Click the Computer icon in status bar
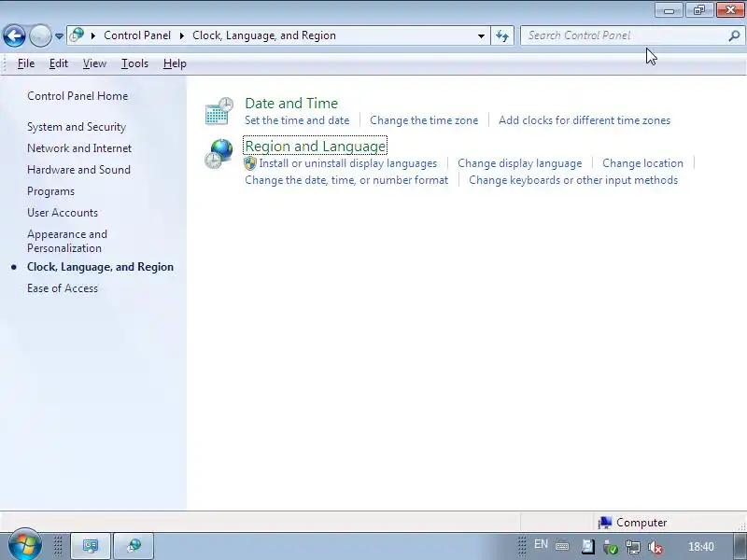747x560 pixels. click(604, 523)
